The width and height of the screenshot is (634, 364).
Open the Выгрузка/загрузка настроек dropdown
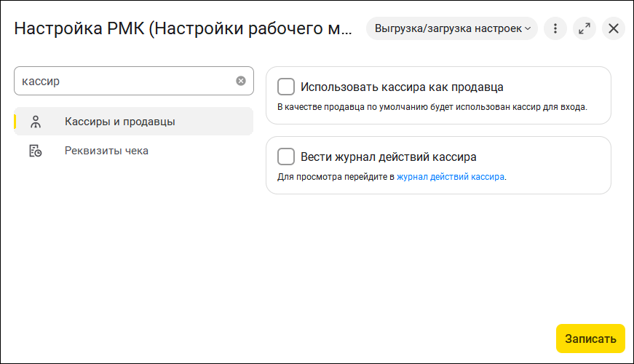[448, 28]
